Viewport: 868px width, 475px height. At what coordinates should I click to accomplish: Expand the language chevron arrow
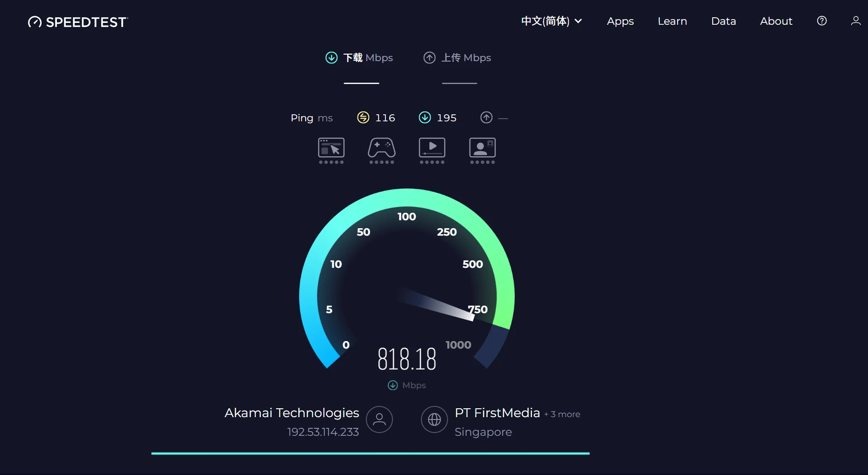pos(578,21)
